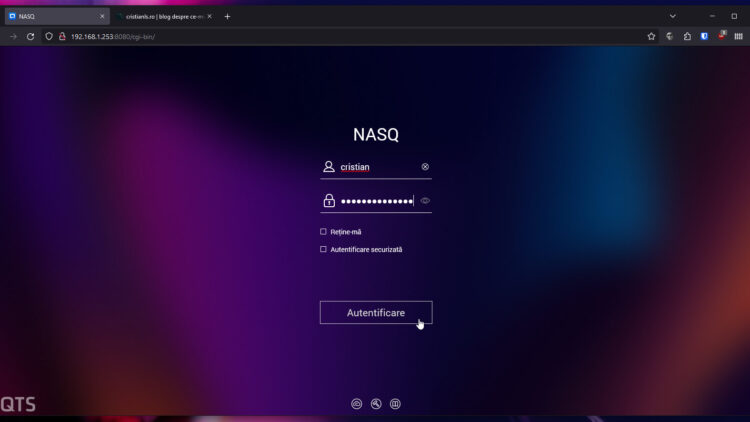Open the browser extensions puzzle icon
Image resolution: width=750 pixels, height=422 pixels.
687,36
